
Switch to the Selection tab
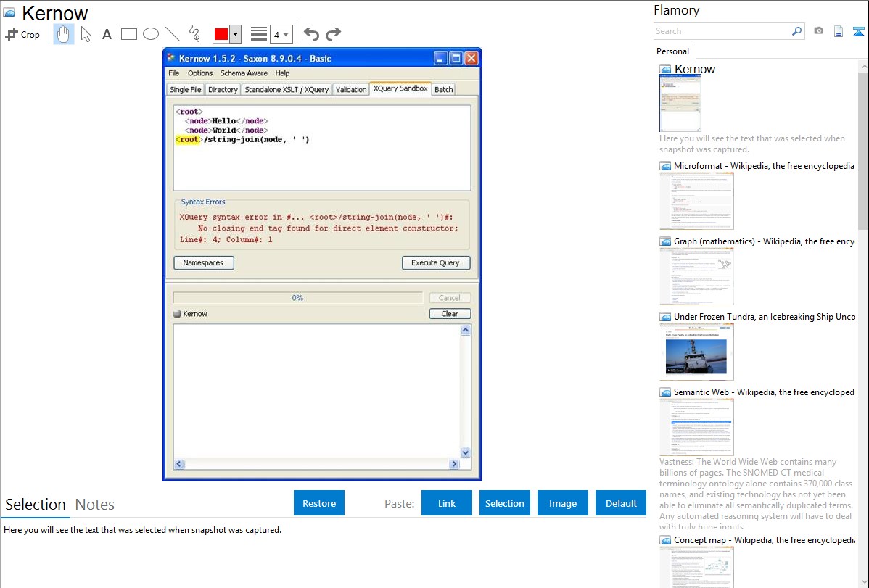click(x=36, y=505)
